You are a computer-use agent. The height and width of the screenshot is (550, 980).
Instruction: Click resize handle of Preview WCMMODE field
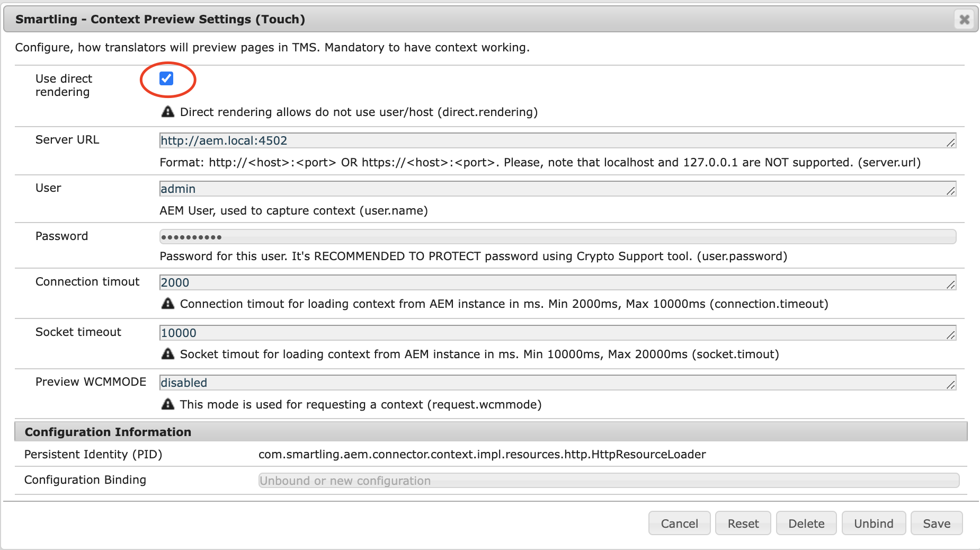(x=951, y=385)
